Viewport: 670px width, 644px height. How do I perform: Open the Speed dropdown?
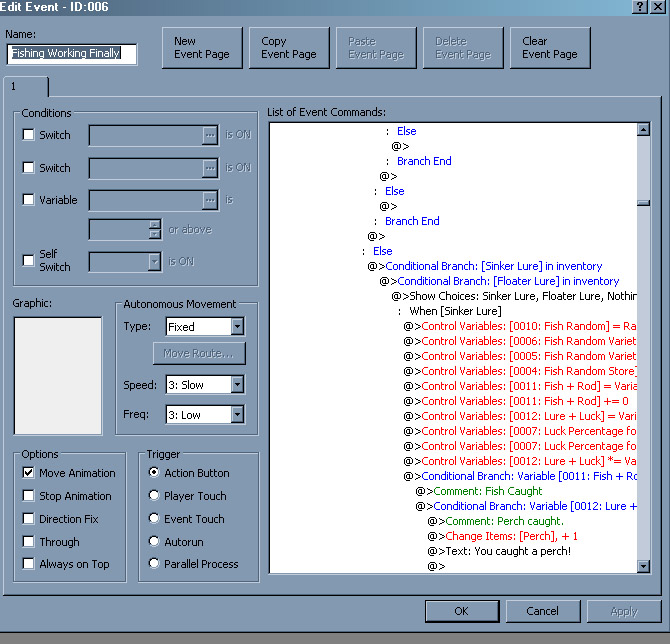237,385
